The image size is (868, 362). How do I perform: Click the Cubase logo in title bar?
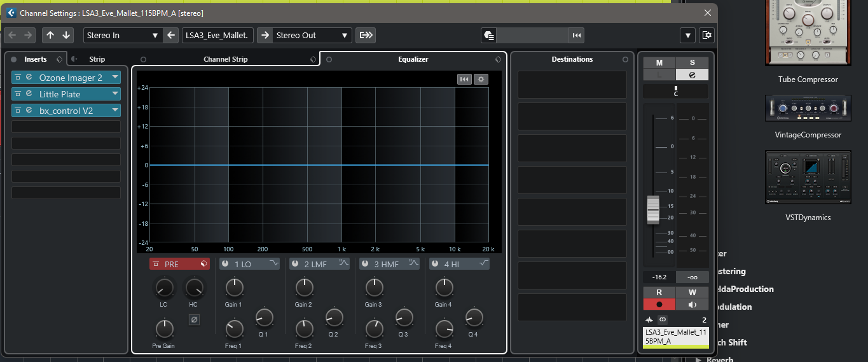pyautogui.click(x=10, y=13)
